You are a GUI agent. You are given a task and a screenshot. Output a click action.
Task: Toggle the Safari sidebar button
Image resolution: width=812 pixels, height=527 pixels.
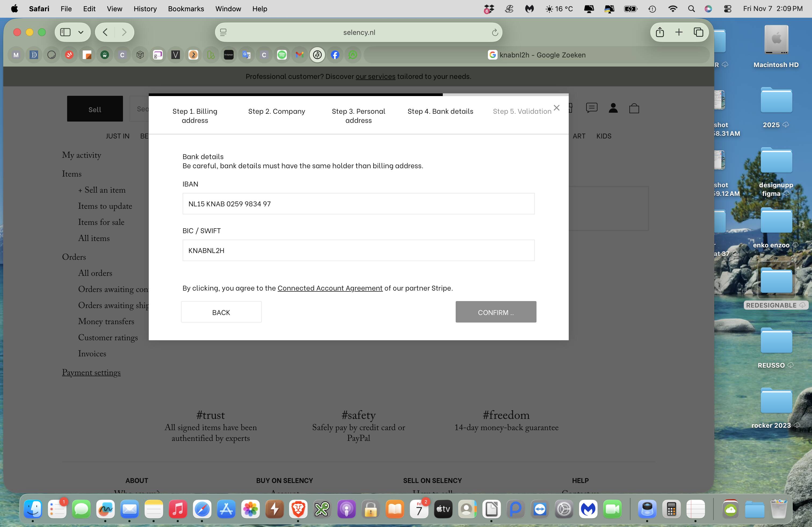[x=65, y=32]
